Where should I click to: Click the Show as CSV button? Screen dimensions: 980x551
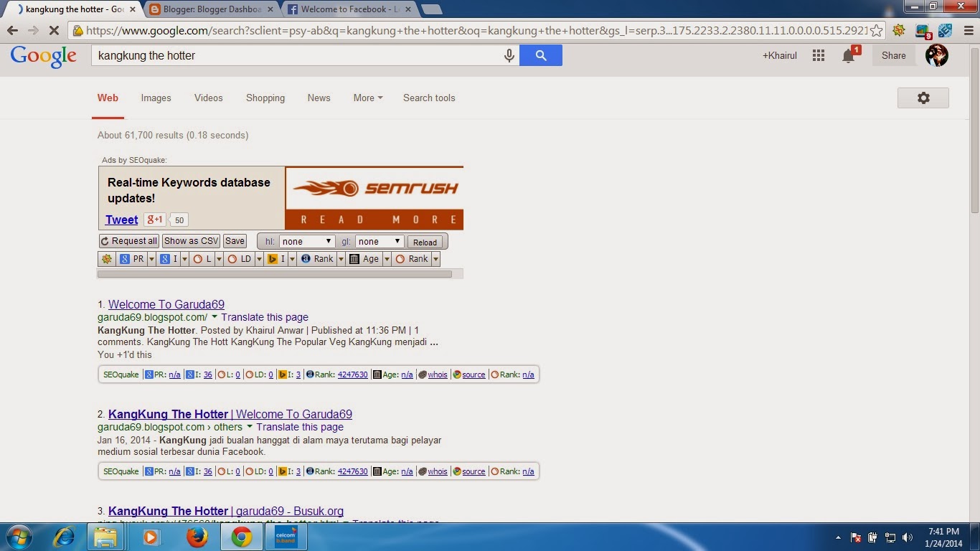pyautogui.click(x=191, y=241)
